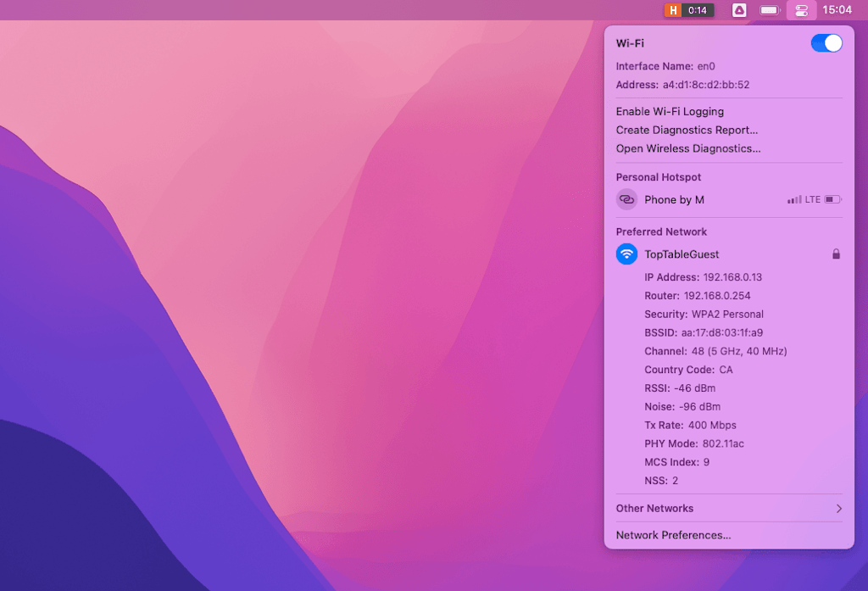The image size is (868, 591).
Task: Open Wireless Diagnostics from the menu
Action: tap(687, 148)
